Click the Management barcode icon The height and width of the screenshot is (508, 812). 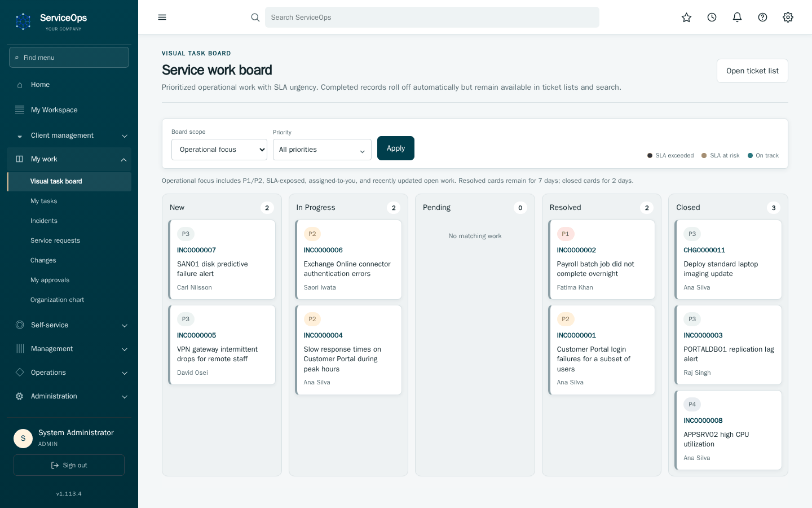pyautogui.click(x=20, y=349)
